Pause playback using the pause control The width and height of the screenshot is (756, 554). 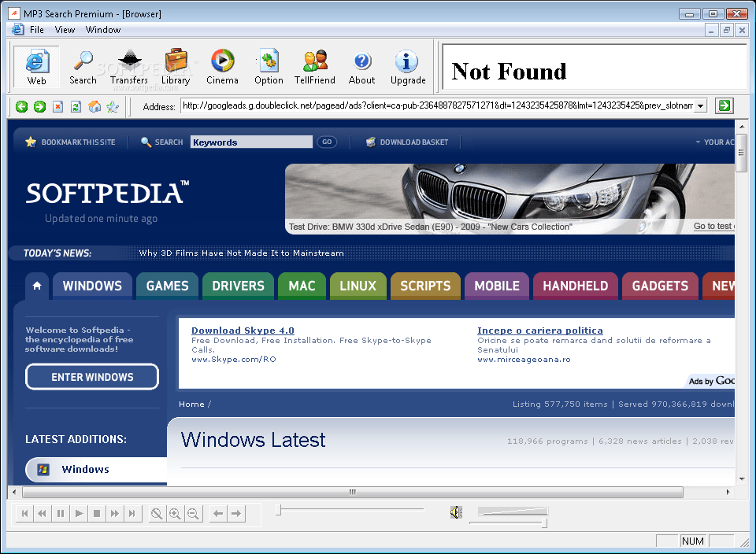tap(61, 513)
